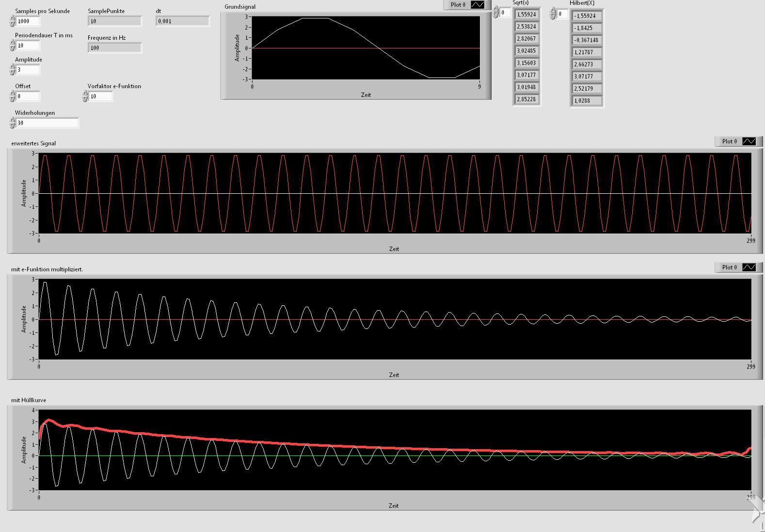The width and height of the screenshot is (765, 532).
Task: Open the e-Funktion graph Plot 0 legend icon
Action: tap(749, 267)
